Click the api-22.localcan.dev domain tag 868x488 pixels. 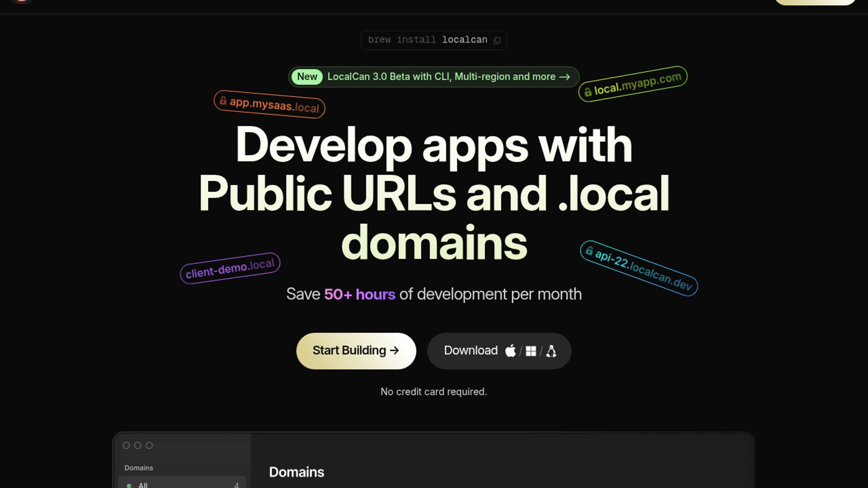pos(639,268)
